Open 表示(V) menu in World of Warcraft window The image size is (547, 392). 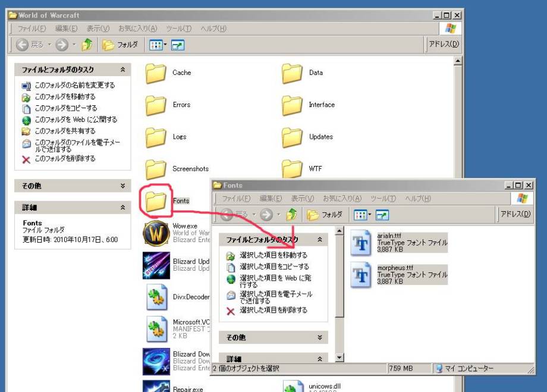98,29
